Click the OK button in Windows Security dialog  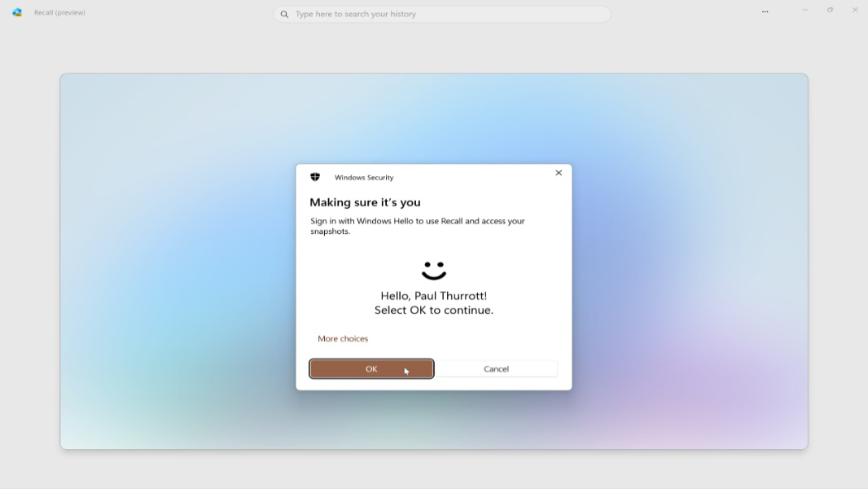371,369
